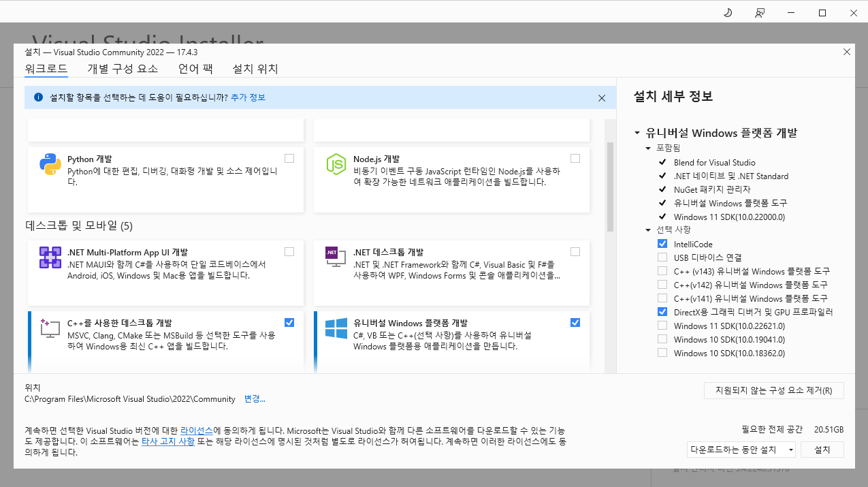The width and height of the screenshot is (868, 487).
Task: Toggle dark mode moon icon in title bar
Action: point(728,13)
